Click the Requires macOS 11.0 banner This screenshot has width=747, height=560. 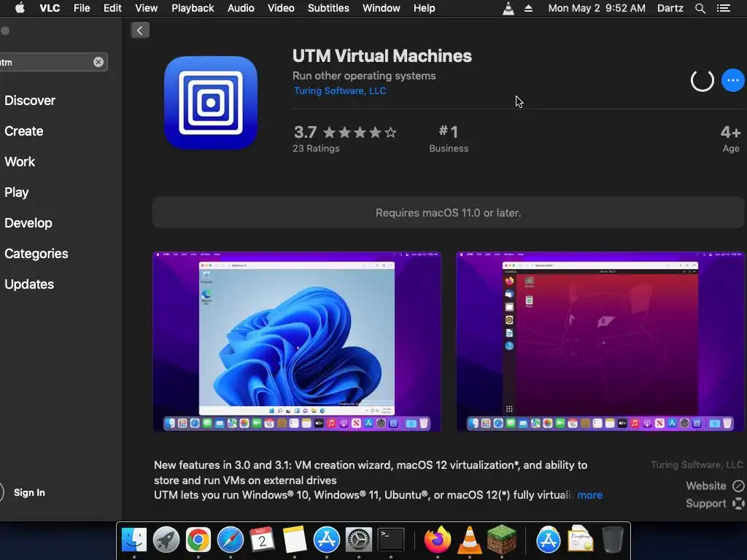pos(449,213)
